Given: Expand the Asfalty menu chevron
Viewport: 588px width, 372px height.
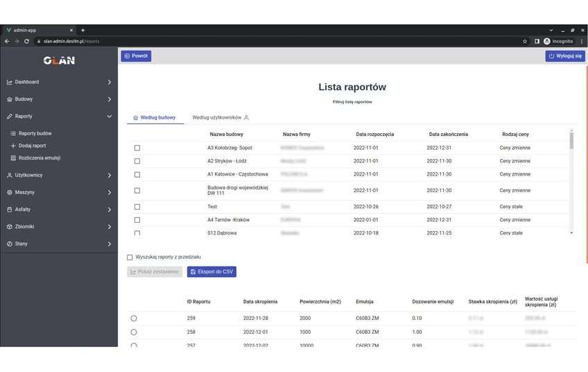Looking at the screenshot, I should click(x=109, y=210).
